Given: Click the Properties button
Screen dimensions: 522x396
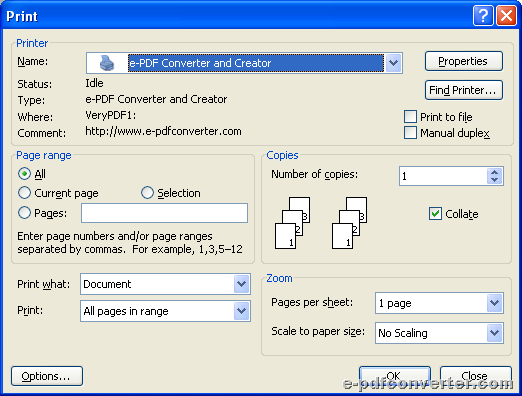Looking at the screenshot, I should click(x=464, y=61).
